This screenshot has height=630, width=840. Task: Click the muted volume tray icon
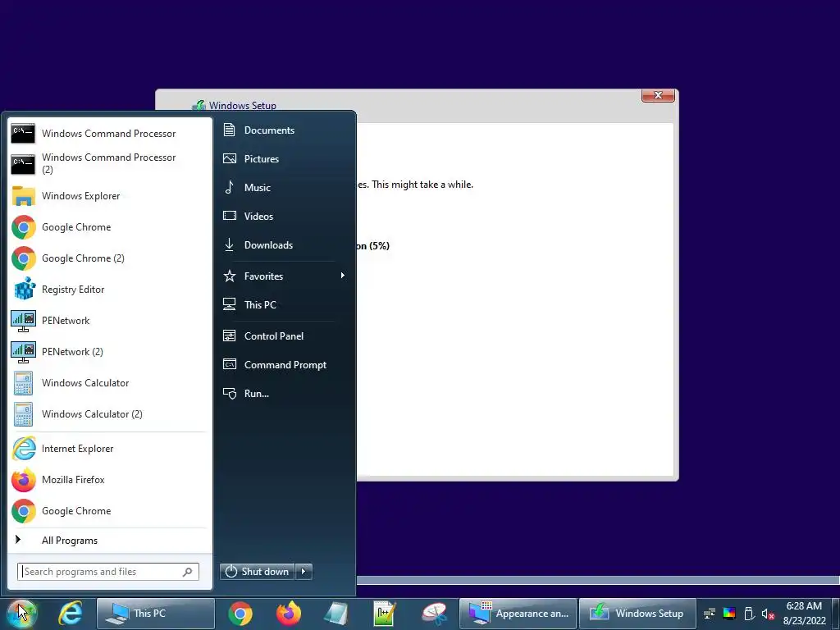coord(768,614)
